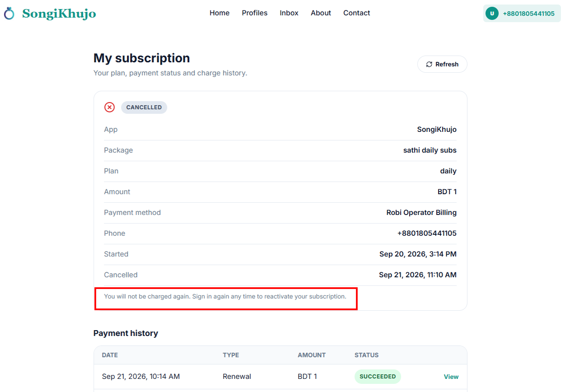The width and height of the screenshot is (579, 392).
Task: Click the Plan label in details
Action: tap(111, 171)
